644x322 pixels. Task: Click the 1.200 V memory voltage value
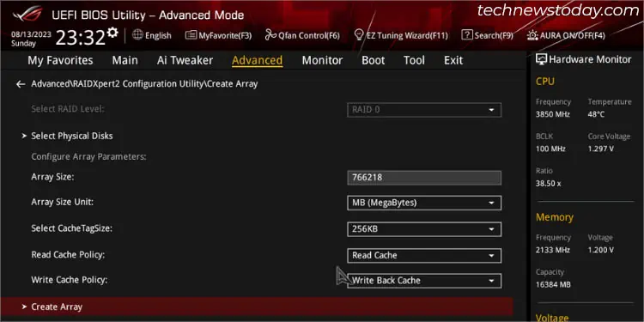[601, 250]
